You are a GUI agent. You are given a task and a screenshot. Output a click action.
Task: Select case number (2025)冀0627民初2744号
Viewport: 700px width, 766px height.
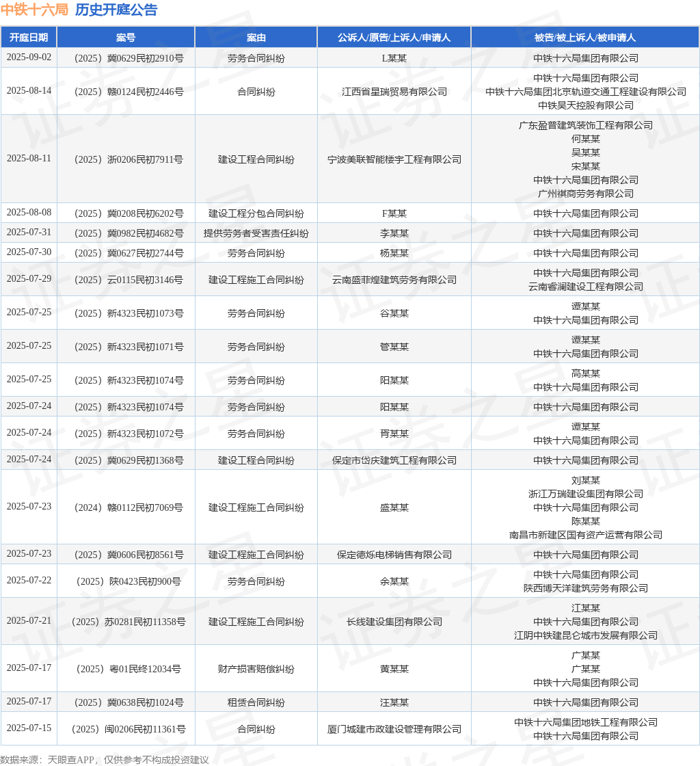click(x=129, y=253)
